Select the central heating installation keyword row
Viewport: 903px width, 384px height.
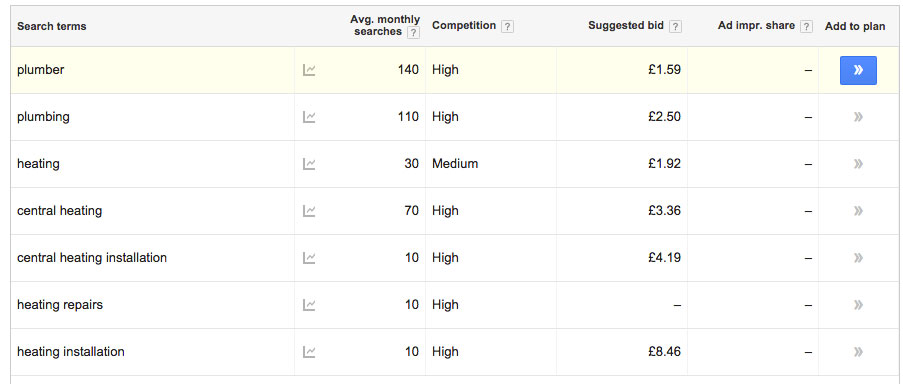pyautogui.click(x=456, y=258)
